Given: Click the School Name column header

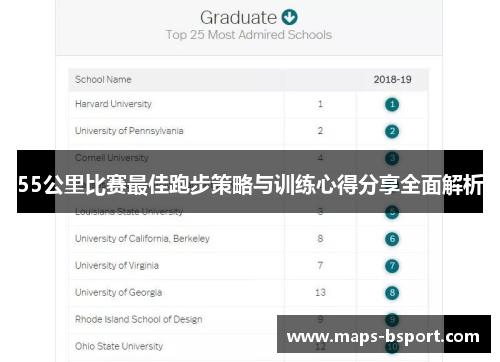Looking at the screenshot, I should 103,79.
